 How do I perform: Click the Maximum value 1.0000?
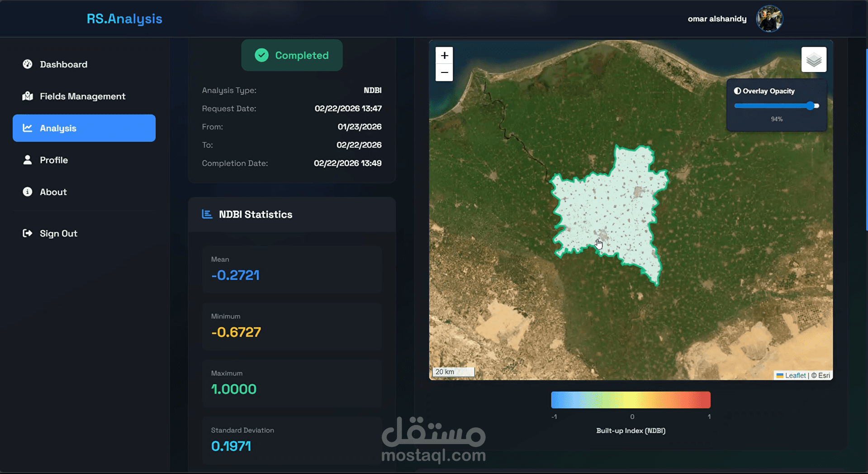[x=234, y=389]
